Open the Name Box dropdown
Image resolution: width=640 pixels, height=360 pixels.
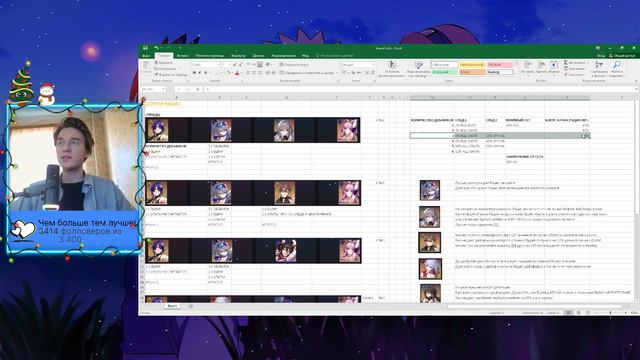164,89
